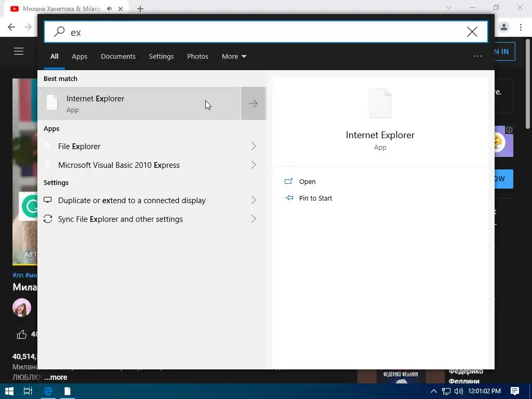532x399 pixels.
Task: Open the tab search chevron in browser title bar
Action: coord(448,7)
